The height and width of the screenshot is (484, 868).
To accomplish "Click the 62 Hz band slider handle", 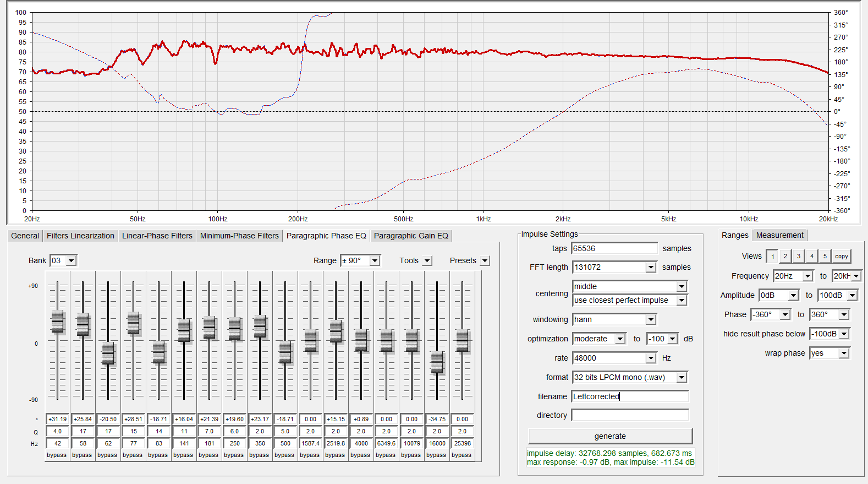I will pyautogui.click(x=108, y=354).
